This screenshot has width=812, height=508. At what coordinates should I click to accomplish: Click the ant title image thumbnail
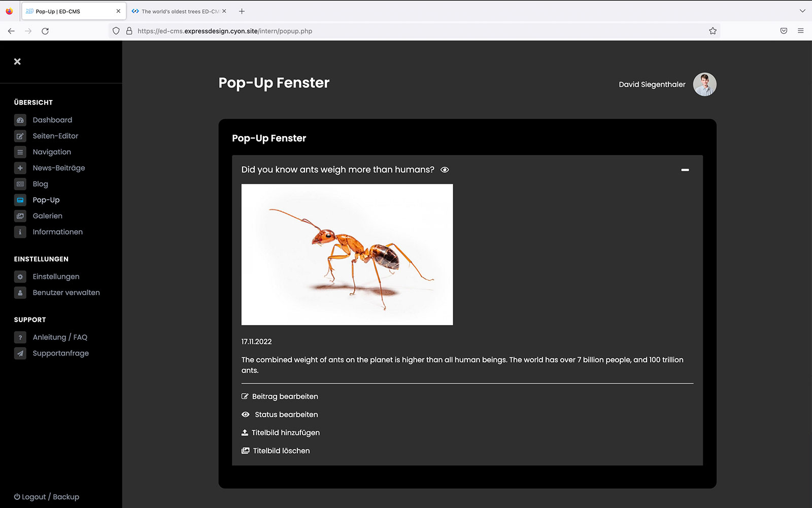click(x=347, y=255)
